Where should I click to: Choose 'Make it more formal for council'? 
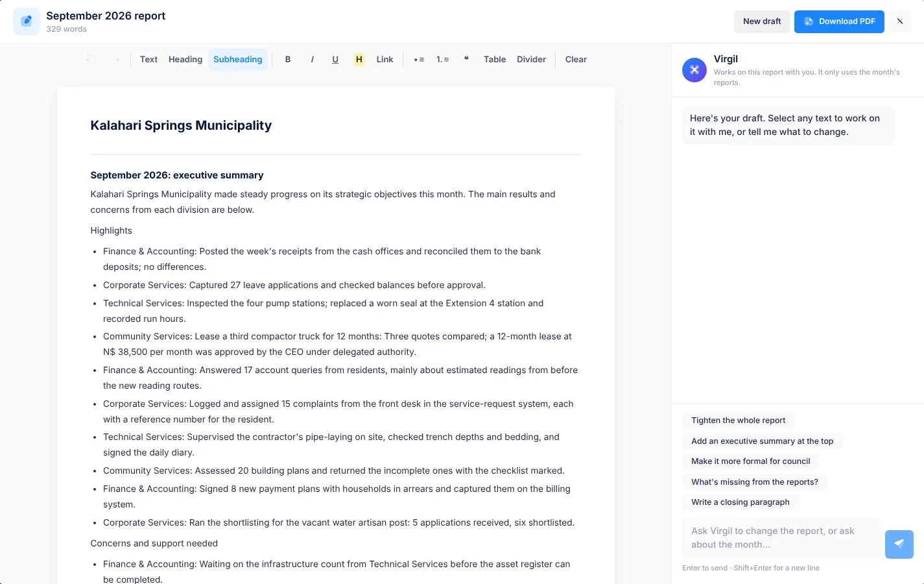point(750,461)
